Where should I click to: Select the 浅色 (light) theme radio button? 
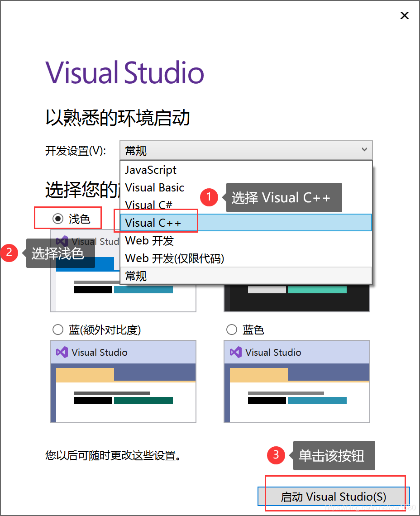click(58, 219)
